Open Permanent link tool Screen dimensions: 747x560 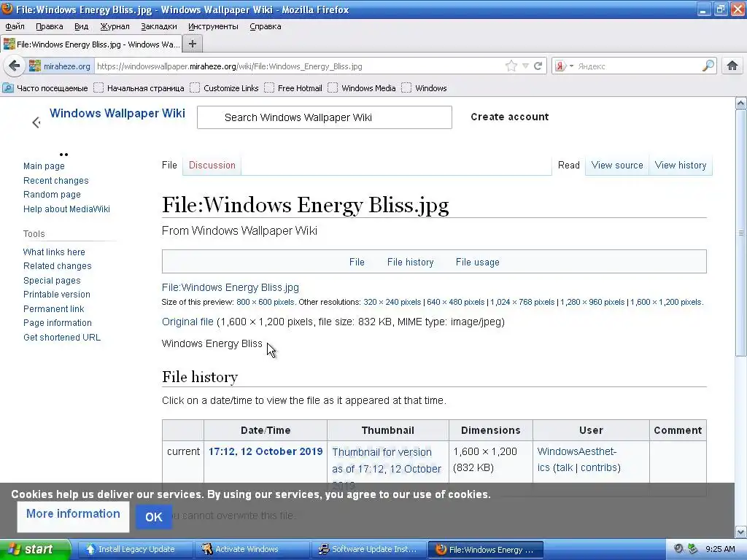tap(53, 309)
